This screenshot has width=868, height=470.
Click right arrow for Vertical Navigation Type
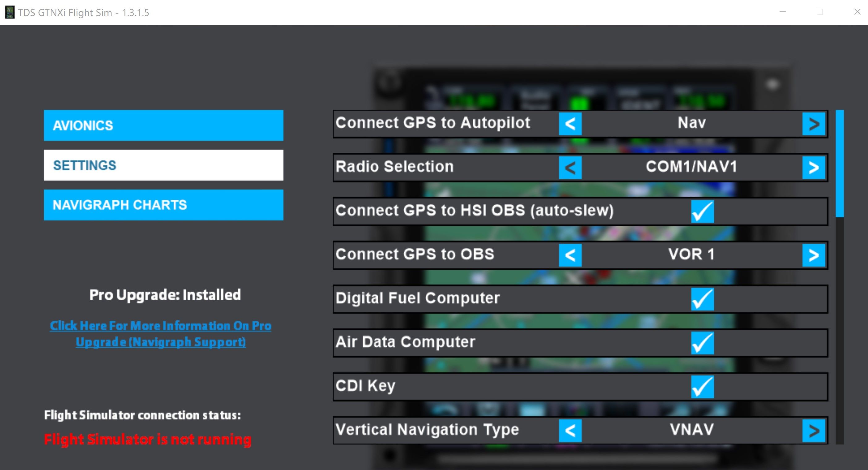click(x=814, y=430)
